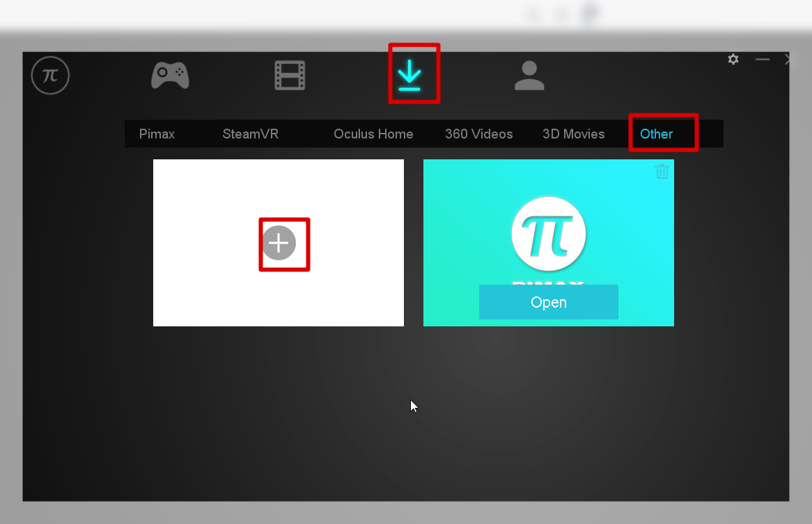The height and width of the screenshot is (524, 812).
Task: Select the Other tab
Action: pos(656,134)
